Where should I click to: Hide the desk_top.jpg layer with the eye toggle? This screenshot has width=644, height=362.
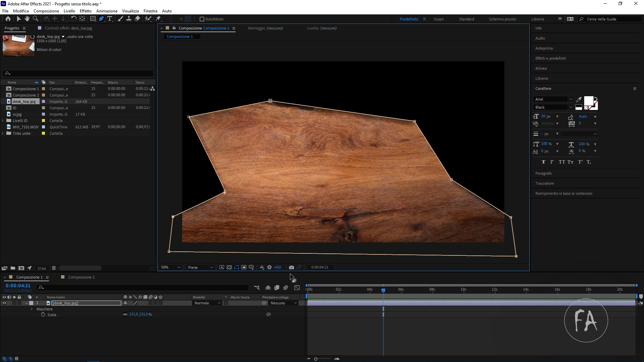[4, 303]
